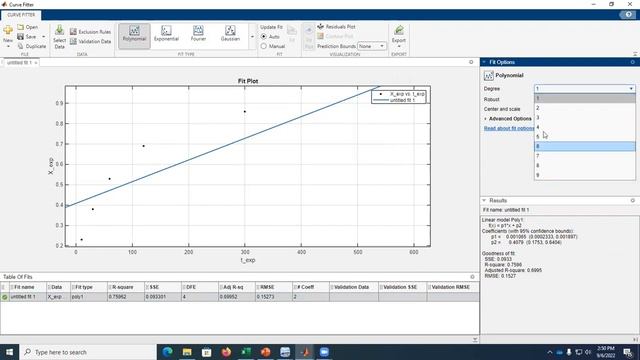Screen dimensions: 640x360
Task: Sort table by R-square column header
Action: coord(125,287)
